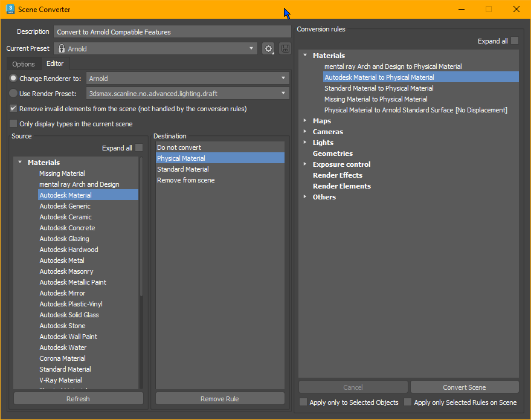Select Physical Material to Arnold Standard Surface rule

pyautogui.click(x=421, y=110)
